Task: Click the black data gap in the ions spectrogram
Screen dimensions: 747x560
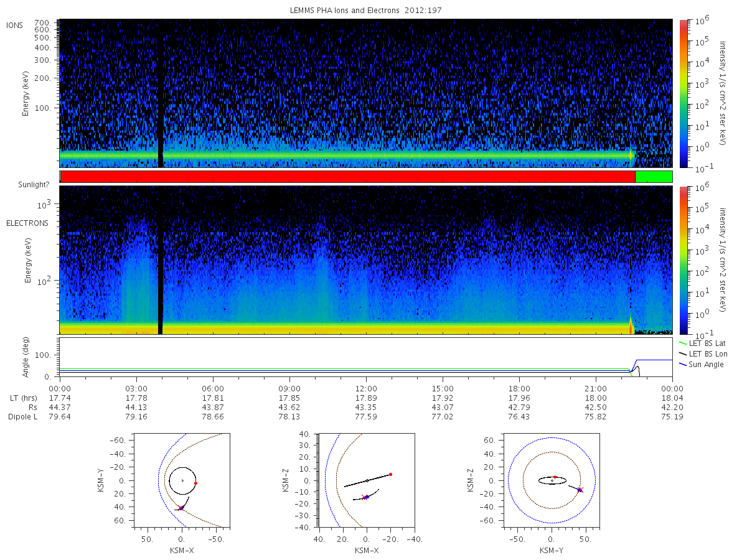Action: tap(161, 93)
